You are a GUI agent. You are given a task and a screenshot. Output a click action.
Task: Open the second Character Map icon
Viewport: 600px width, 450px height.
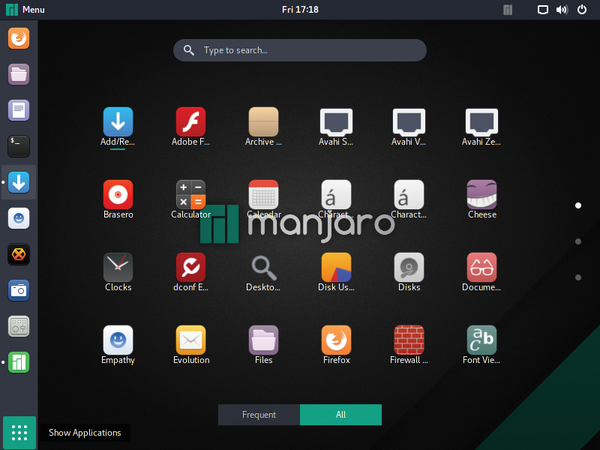tap(409, 195)
